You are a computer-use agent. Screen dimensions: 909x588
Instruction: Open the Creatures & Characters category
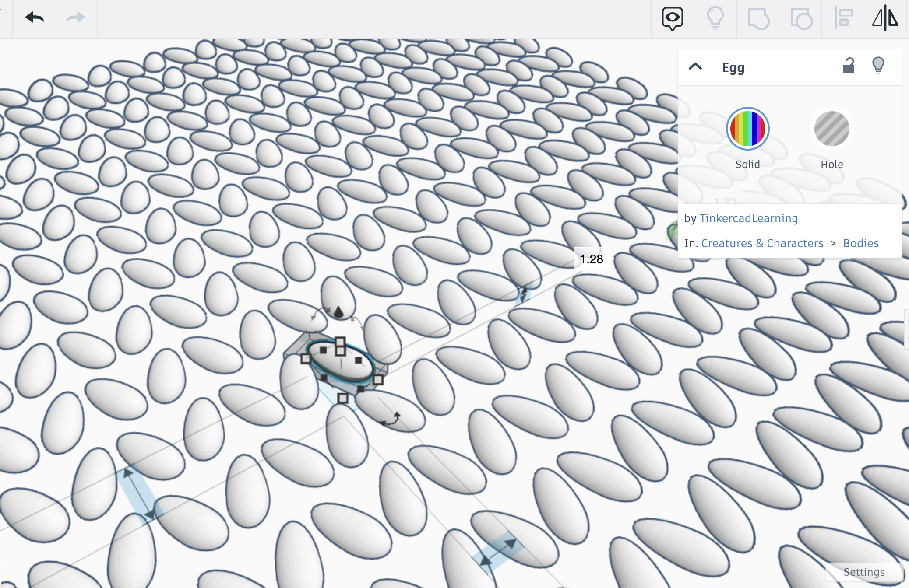tap(762, 243)
